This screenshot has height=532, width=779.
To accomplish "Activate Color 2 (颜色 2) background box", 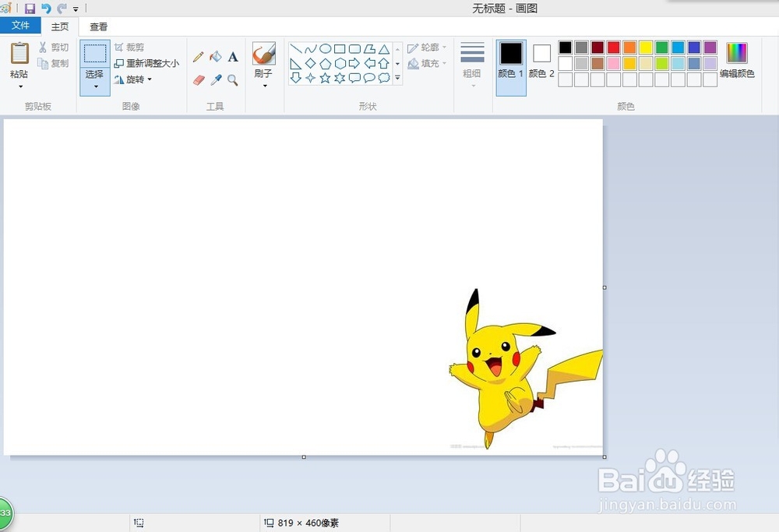I will click(x=541, y=61).
